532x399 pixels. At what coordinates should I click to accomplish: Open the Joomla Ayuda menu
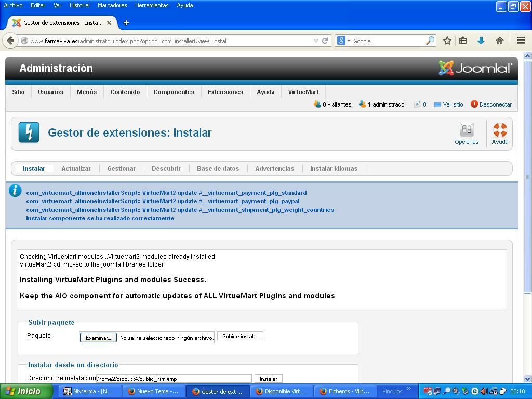[265, 92]
